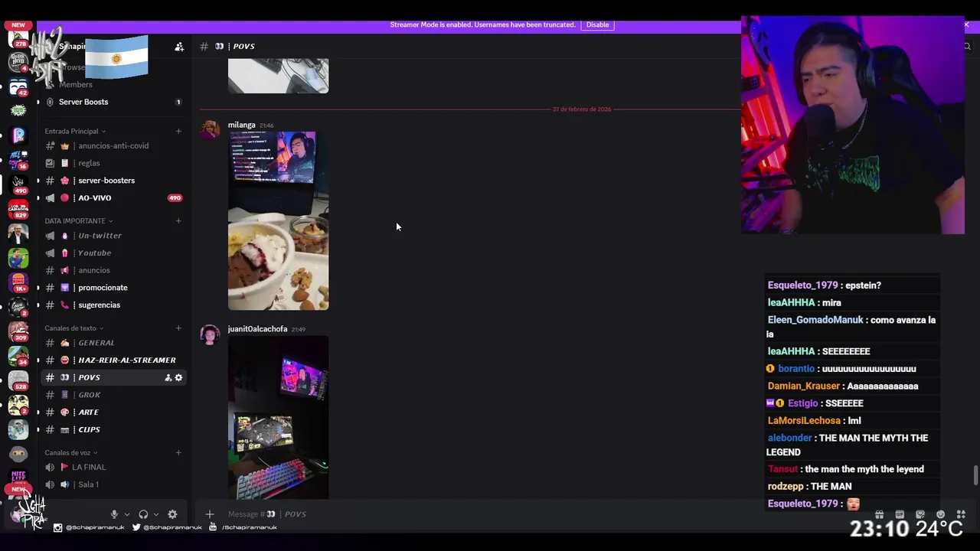Open the reglas channel
The width and height of the screenshot is (980, 551).
click(113, 163)
